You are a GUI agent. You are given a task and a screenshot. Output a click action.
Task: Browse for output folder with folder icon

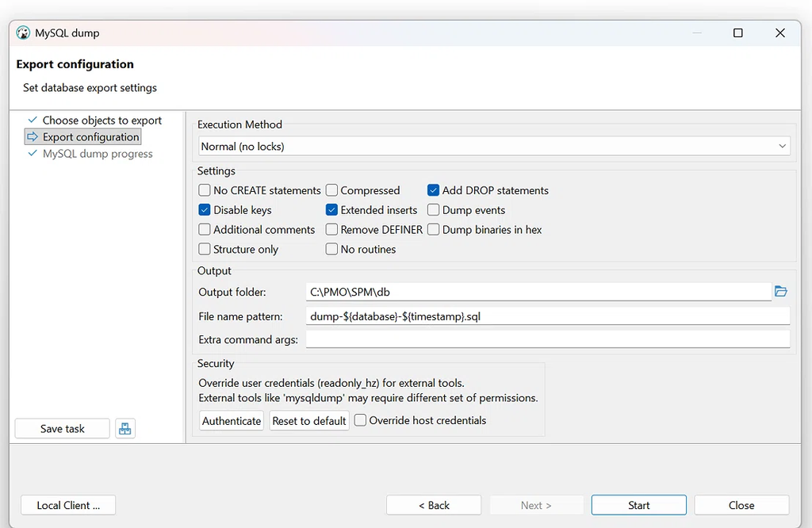pyautogui.click(x=781, y=292)
